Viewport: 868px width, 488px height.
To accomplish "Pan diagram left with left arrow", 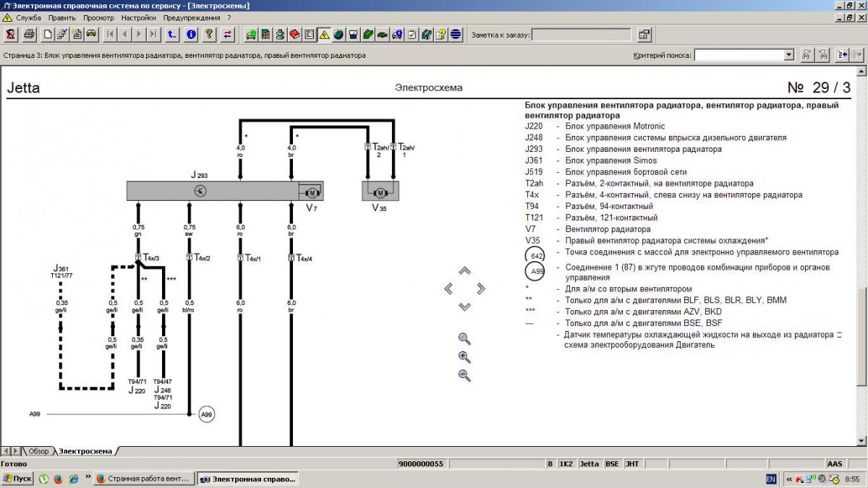I will [x=448, y=288].
